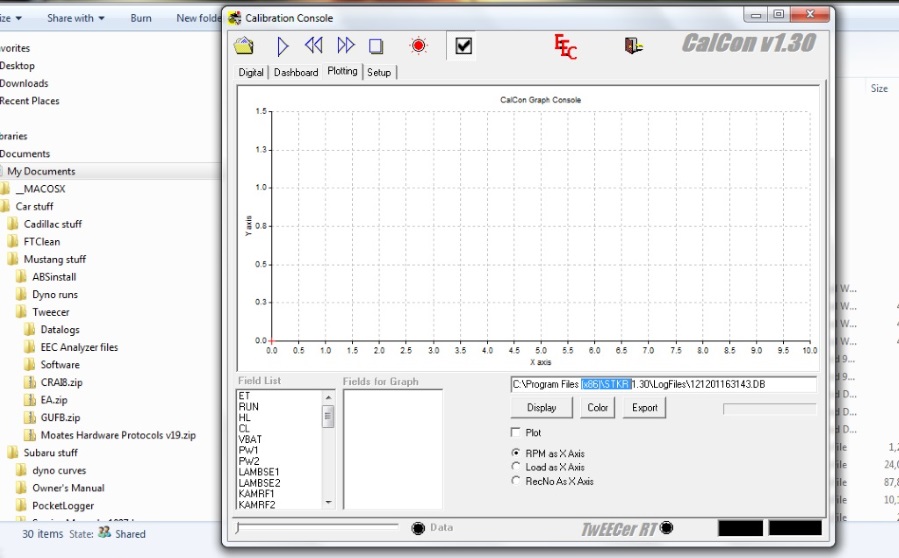Viewport: 899px width, 558px height.
Task: Open Share with dropdown in Explorer
Action: [x=76, y=18]
